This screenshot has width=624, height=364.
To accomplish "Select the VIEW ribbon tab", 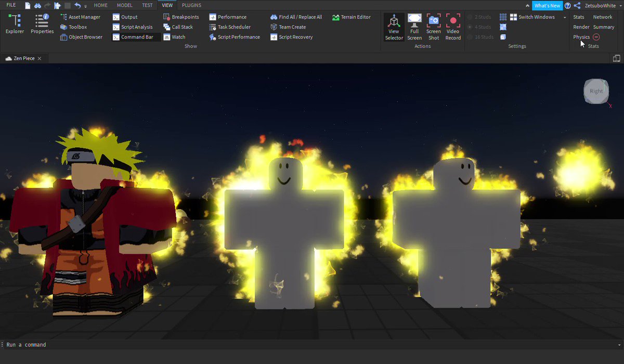I will [x=167, y=5].
